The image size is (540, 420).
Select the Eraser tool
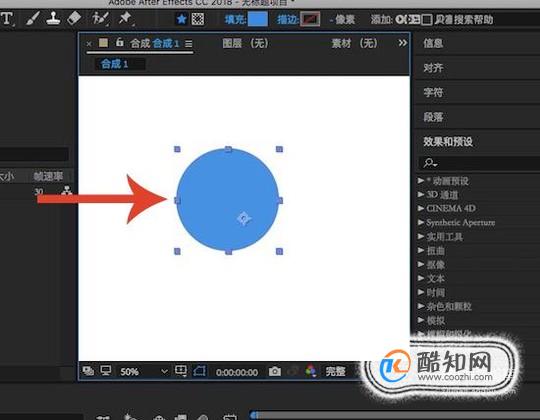pyautogui.click(x=74, y=18)
